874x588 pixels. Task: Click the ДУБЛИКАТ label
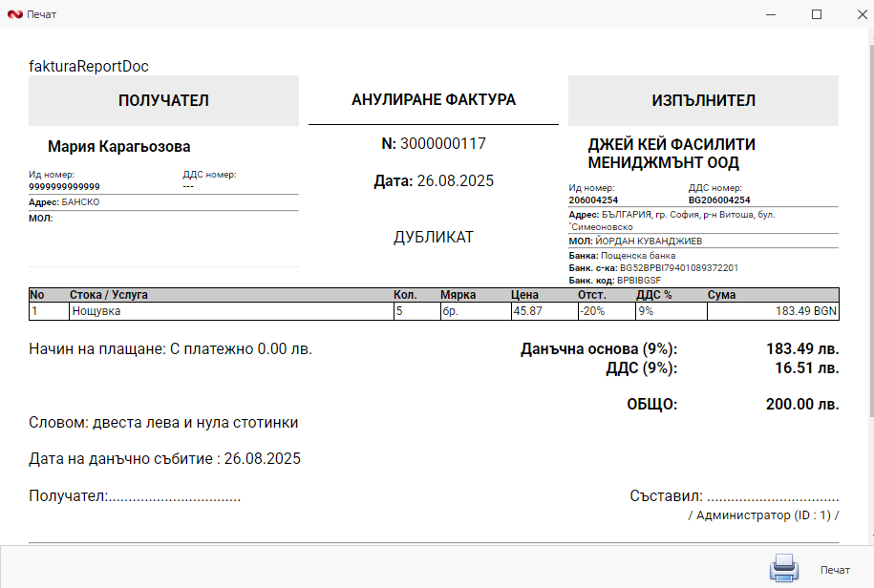click(x=434, y=237)
